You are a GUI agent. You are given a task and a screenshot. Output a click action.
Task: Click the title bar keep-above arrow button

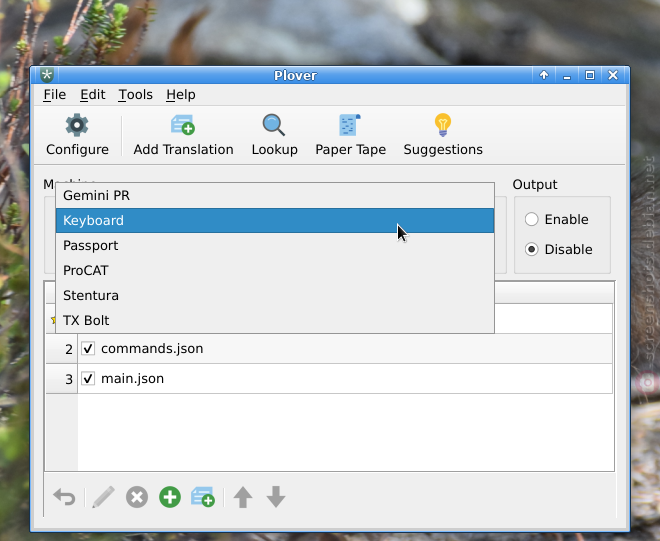(544, 75)
